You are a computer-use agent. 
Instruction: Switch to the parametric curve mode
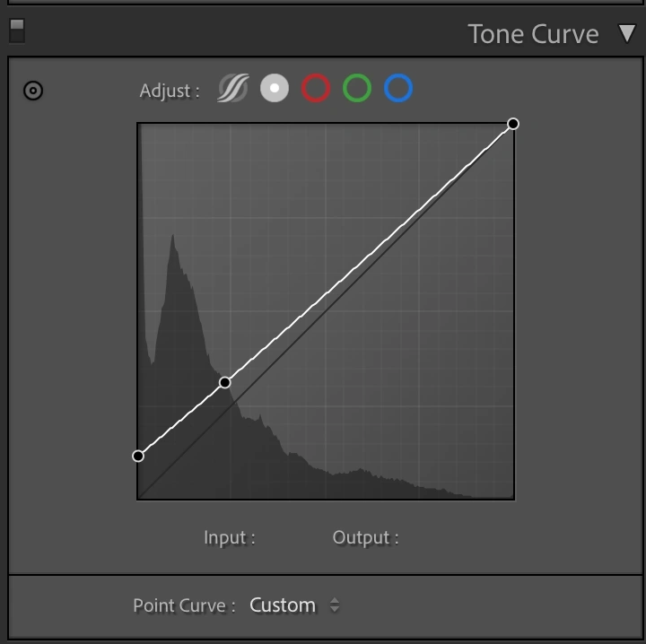(x=233, y=89)
